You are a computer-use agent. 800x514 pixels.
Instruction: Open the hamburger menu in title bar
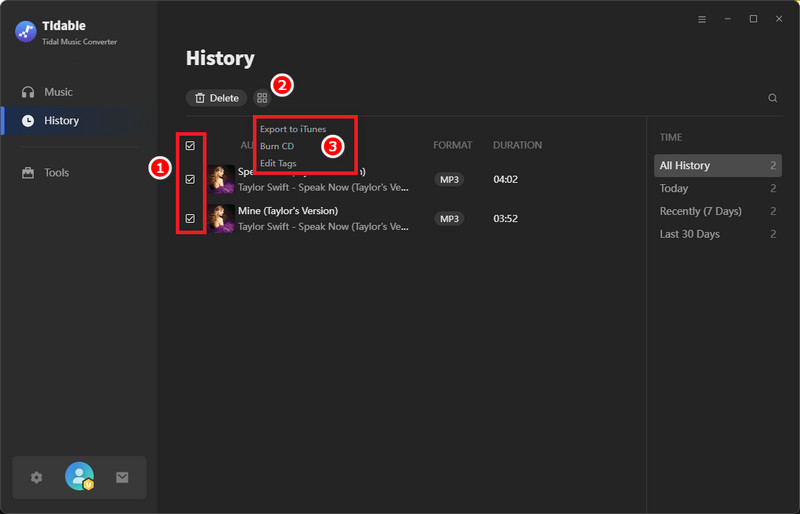701,19
